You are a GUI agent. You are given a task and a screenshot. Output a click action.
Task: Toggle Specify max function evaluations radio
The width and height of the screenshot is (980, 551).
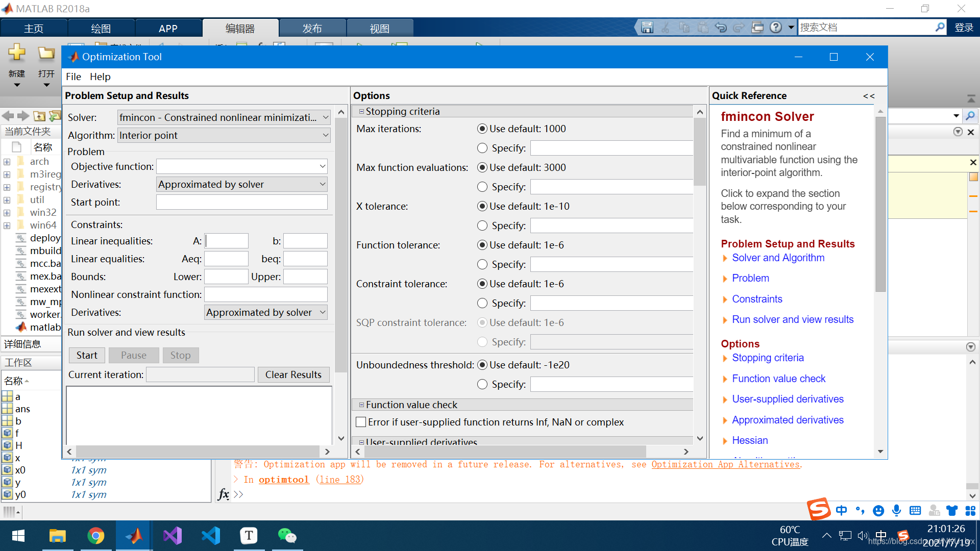pos(481,186)
